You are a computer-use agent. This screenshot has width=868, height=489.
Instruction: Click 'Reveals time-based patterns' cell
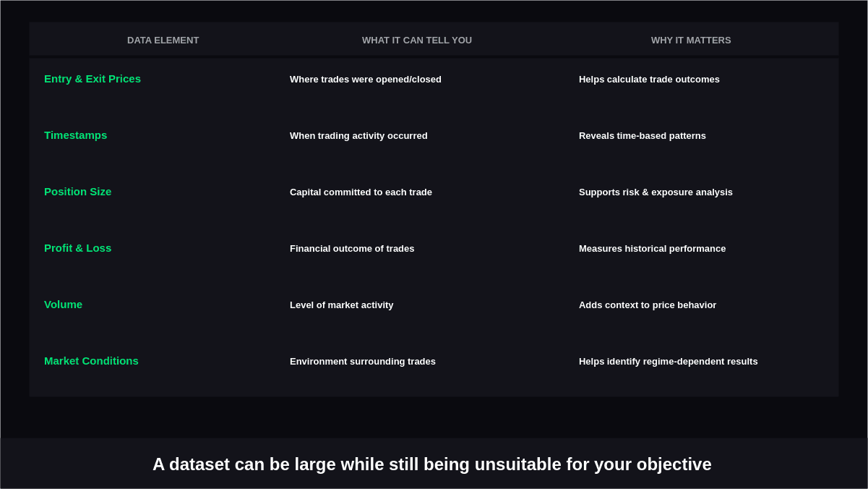click(643, 136)
